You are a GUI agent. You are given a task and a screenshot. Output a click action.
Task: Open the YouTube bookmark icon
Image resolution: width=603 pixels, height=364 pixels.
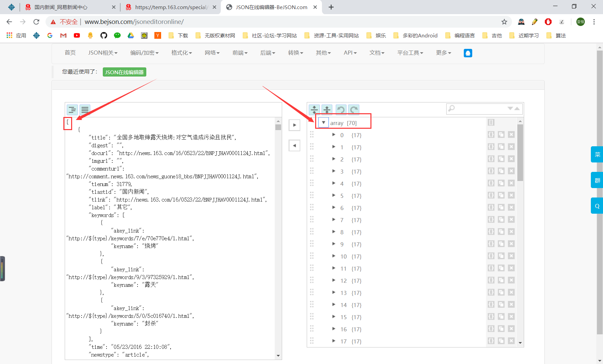click(x=77, y=35)
